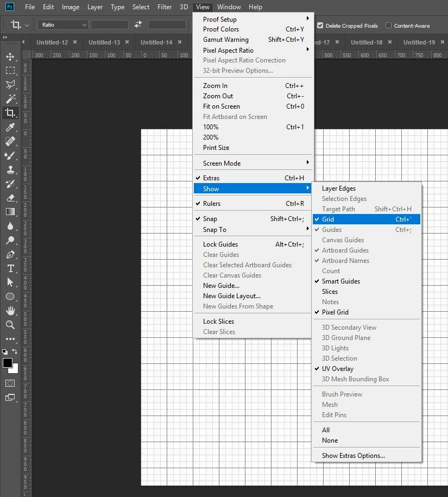Select the Move tool
Screen dimensions: 448x497
10,56
